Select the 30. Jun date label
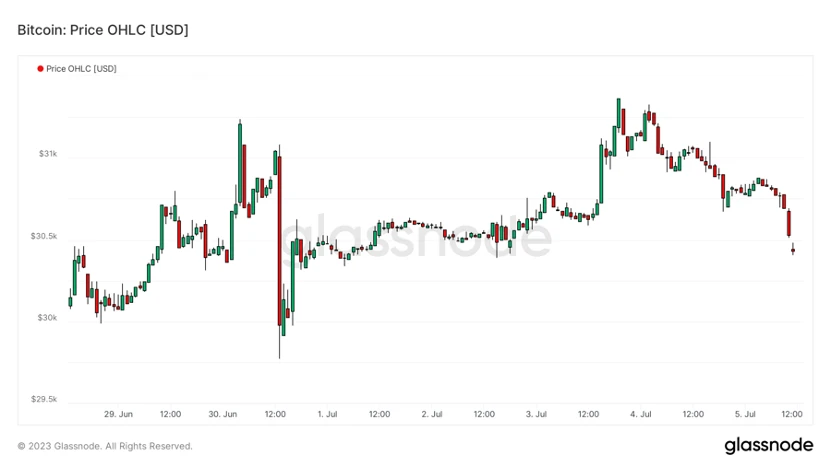832x468 pixels. coord(222,414)
